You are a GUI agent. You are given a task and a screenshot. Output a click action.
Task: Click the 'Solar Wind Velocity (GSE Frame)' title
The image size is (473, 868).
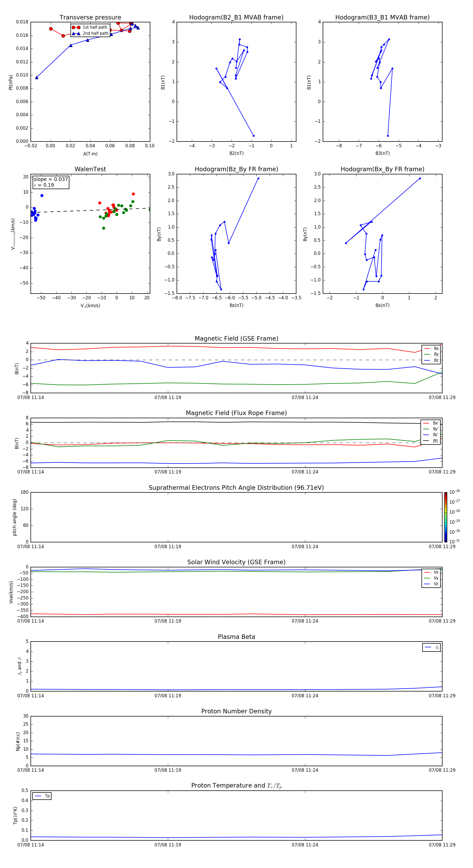(236, 562)
